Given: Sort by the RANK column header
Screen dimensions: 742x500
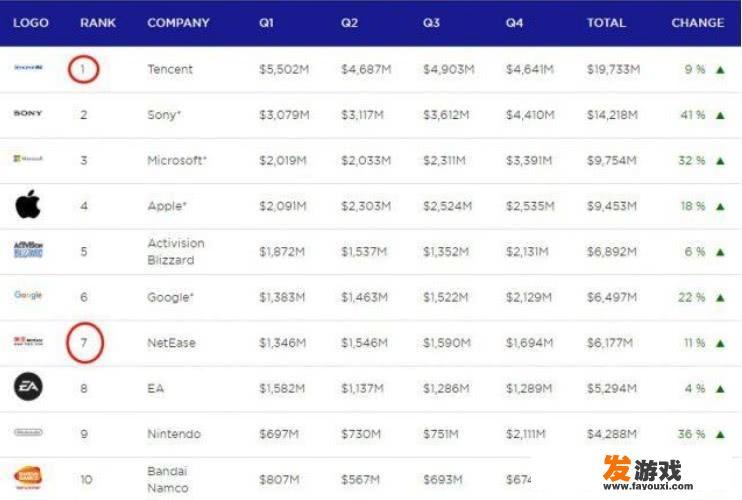Looking at the screenshot, I should (x=98, y=23).
